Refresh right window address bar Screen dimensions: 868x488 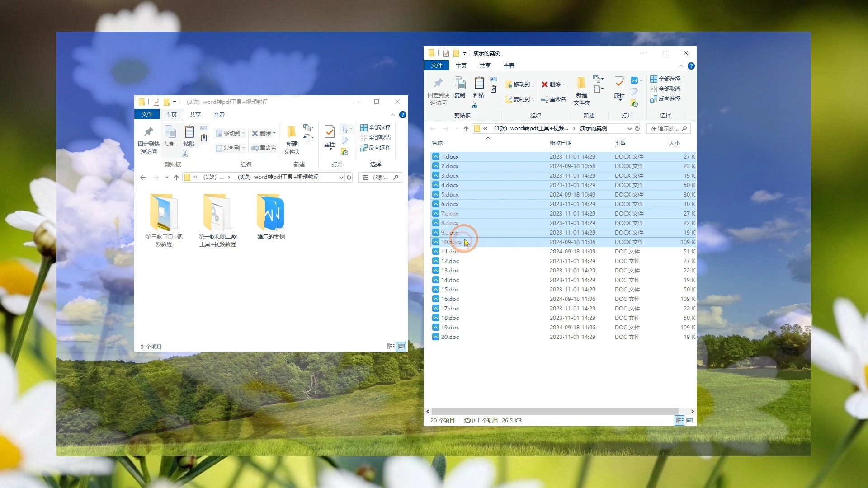point(637,129)
